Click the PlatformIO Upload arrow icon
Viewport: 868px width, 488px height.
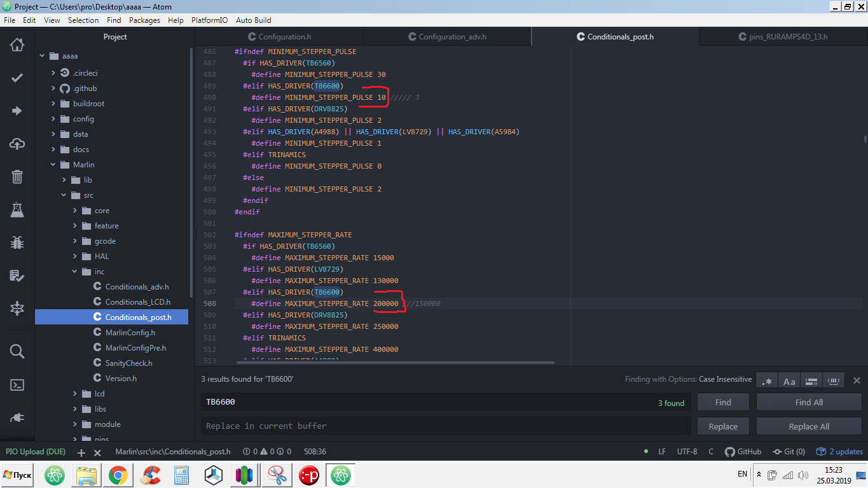17,111
